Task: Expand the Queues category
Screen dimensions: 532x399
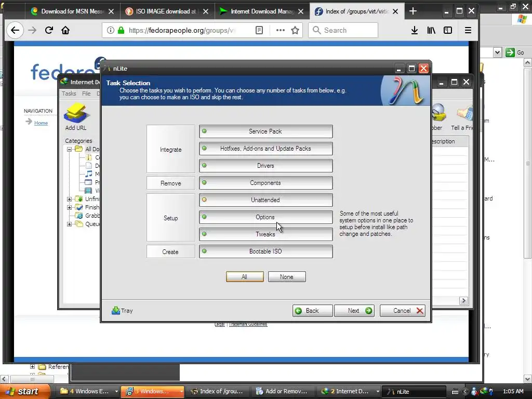Action: [x=69, y=224]
